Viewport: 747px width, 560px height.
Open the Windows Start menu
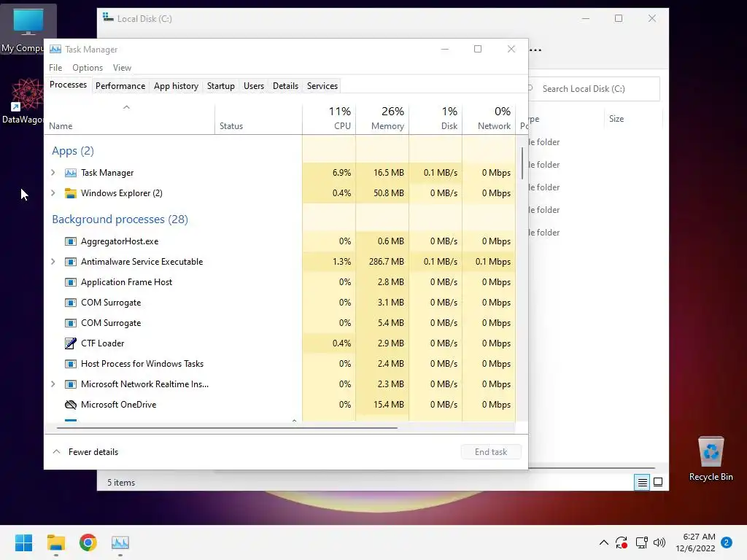tap(24, 542)
